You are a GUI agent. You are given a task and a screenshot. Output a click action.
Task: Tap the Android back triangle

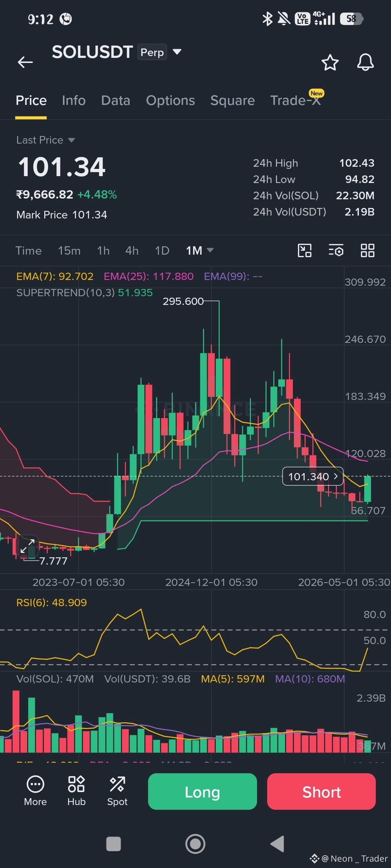coord(277,844)
